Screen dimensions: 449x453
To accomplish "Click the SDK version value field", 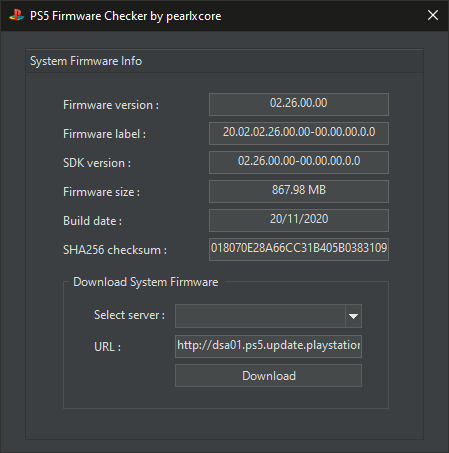I will (x=299, y=162).
